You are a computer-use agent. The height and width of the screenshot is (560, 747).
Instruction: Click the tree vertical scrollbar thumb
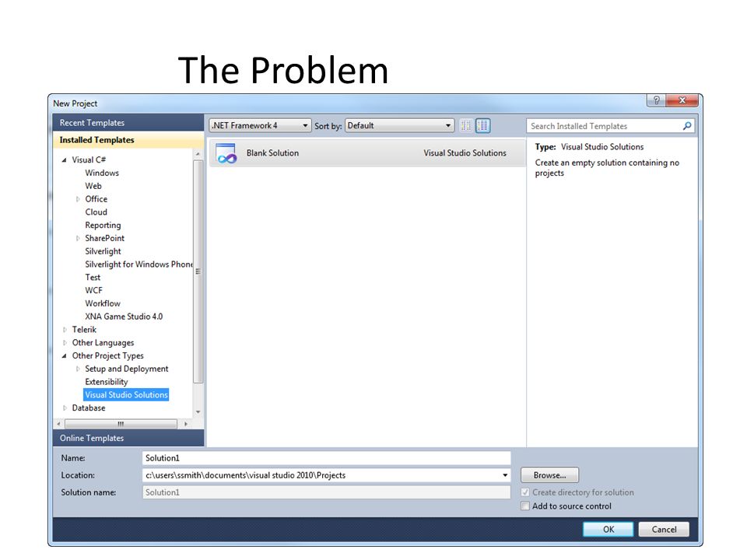coord(198,271)
